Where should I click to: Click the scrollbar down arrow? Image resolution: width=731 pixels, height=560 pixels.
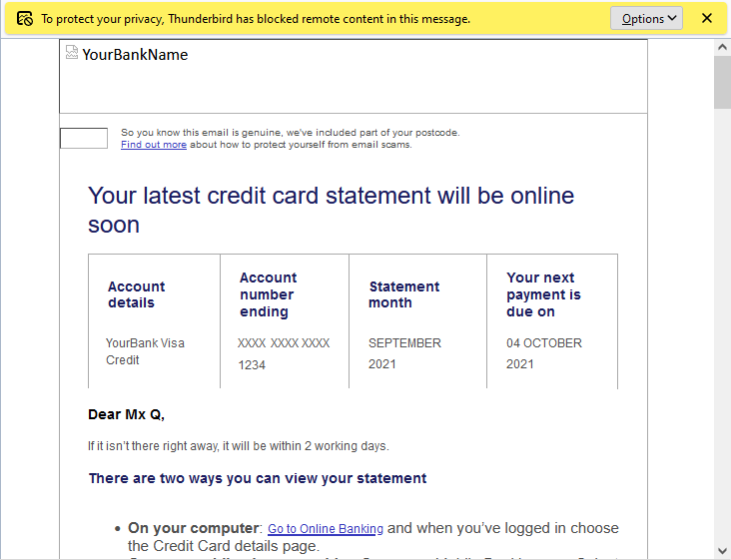coord(722,550)
